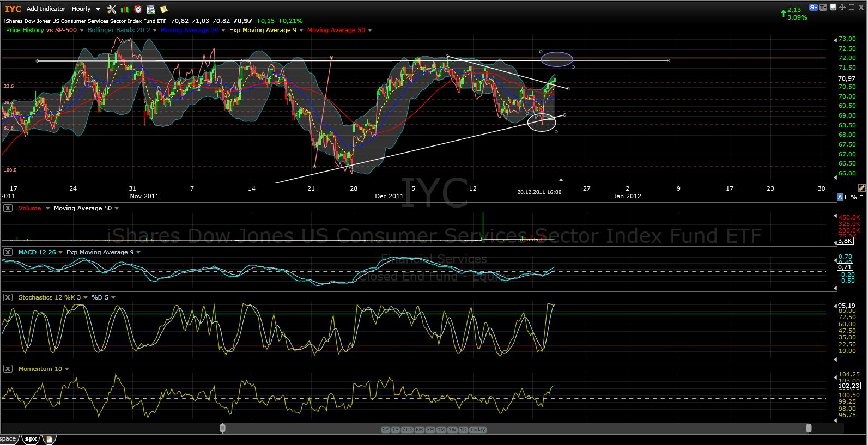Click the pencil drawing tool icon
The image size is (868, 445).
click(x=861, y=187)
